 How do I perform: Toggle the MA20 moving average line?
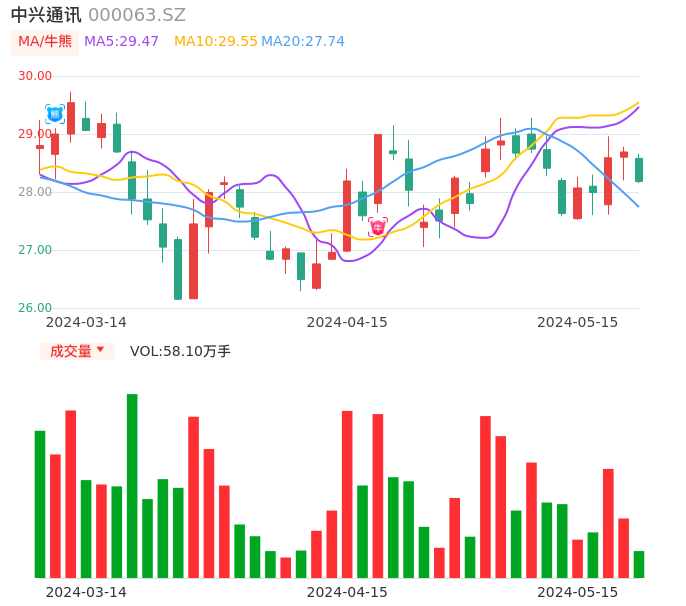[x=303, y=41]
